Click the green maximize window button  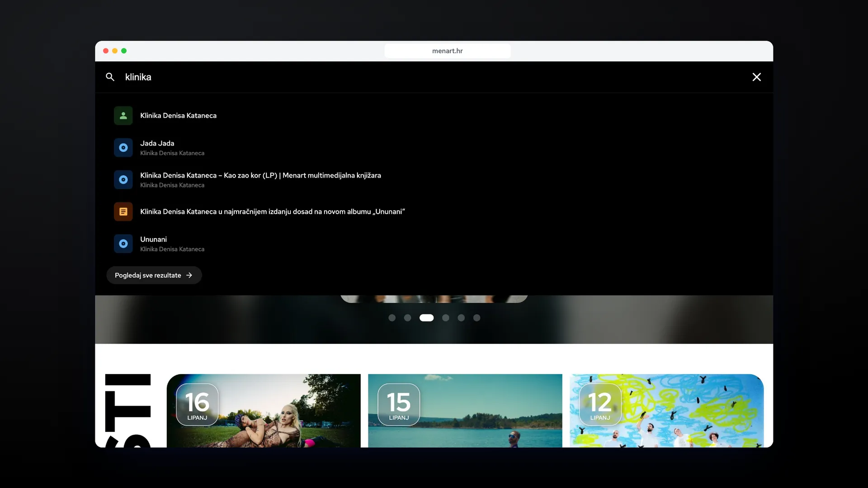[x=124, y=51]
